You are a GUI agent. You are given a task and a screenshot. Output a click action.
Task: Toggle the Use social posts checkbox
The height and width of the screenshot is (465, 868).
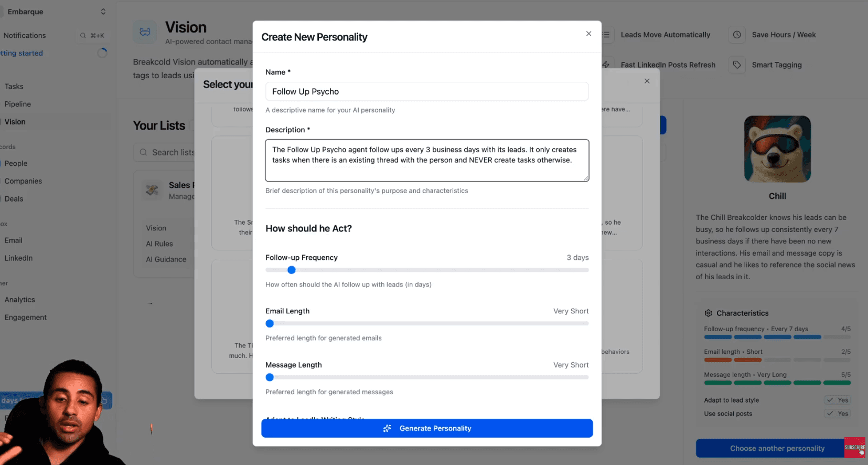coord(837,414)
